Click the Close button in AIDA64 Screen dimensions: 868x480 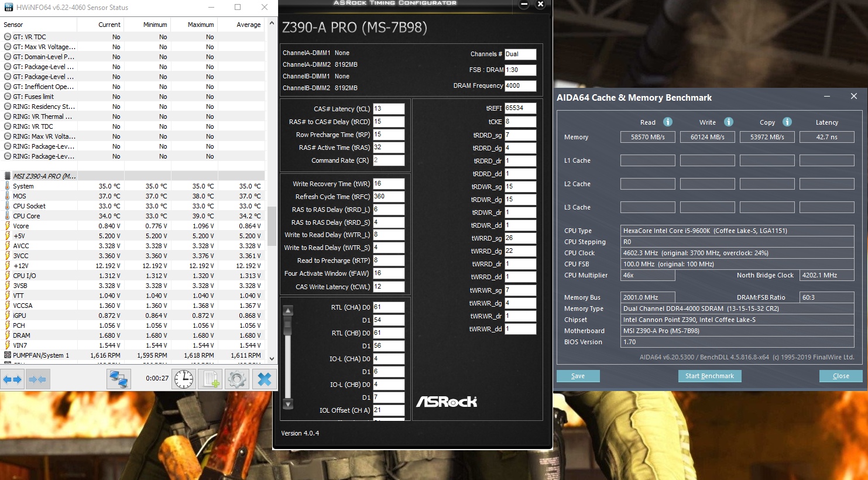(840, 376)
